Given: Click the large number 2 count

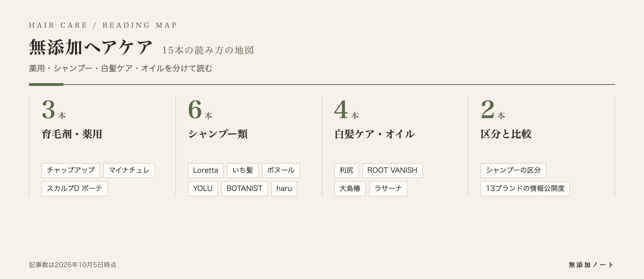Looking at the screenshot, I should click(488, 109).
